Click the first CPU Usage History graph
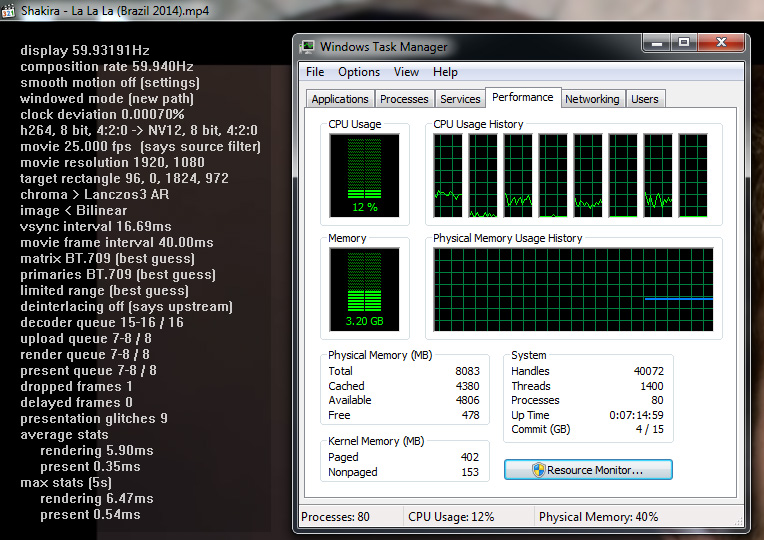 [x=448, y=176]
